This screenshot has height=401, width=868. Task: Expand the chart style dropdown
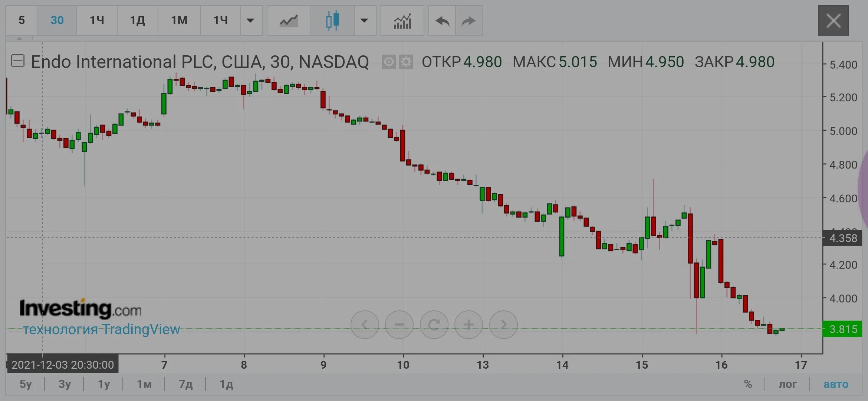(x=365, y=20)
